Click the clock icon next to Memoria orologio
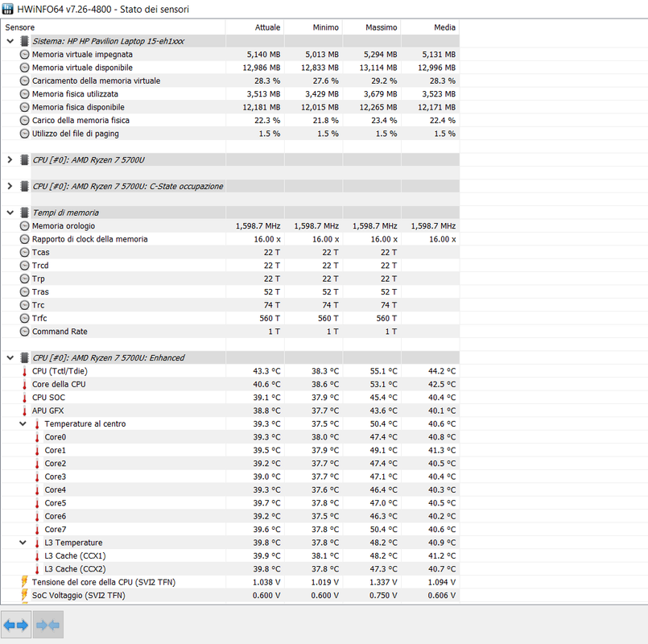648x644 pixels. click(25, 225)
